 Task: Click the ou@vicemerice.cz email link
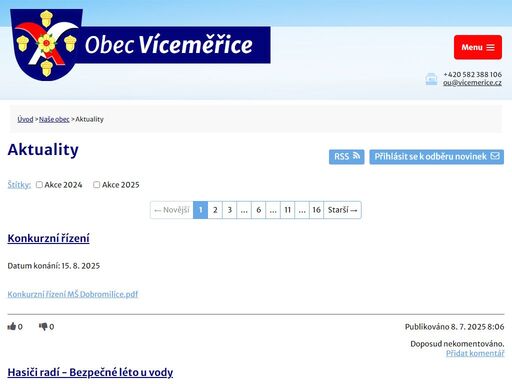(x=472, y=83)
